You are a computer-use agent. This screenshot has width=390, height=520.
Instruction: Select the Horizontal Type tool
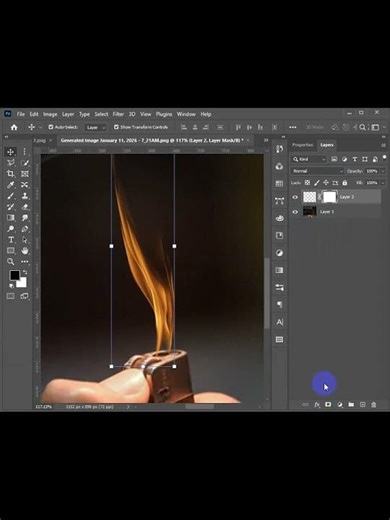pos(11,240)
